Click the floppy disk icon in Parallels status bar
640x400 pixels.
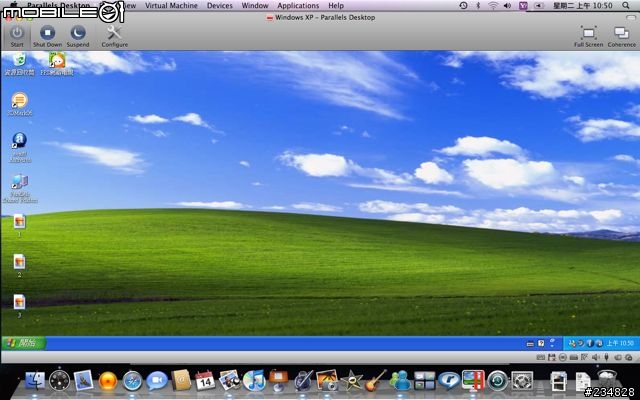[552, 358]
